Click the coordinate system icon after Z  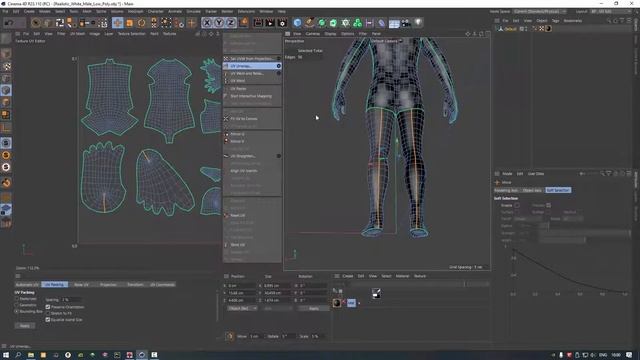coord(243,23)
